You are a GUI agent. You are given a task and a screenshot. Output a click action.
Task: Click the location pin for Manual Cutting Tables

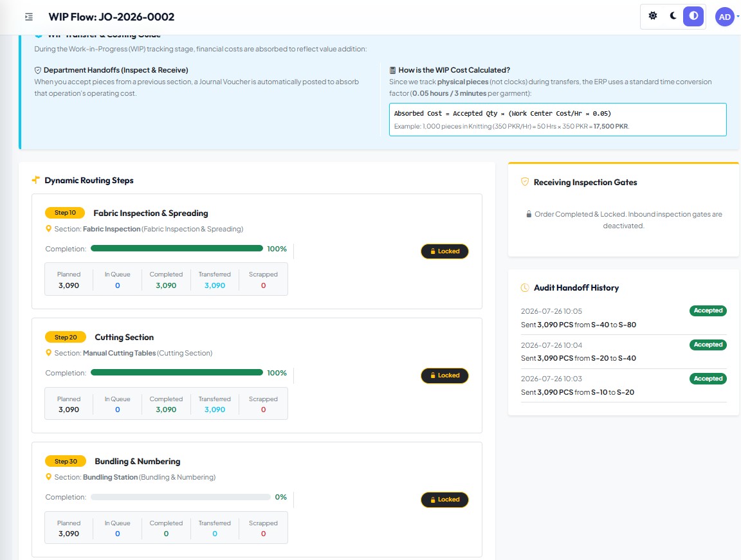(x=48, y=353)
